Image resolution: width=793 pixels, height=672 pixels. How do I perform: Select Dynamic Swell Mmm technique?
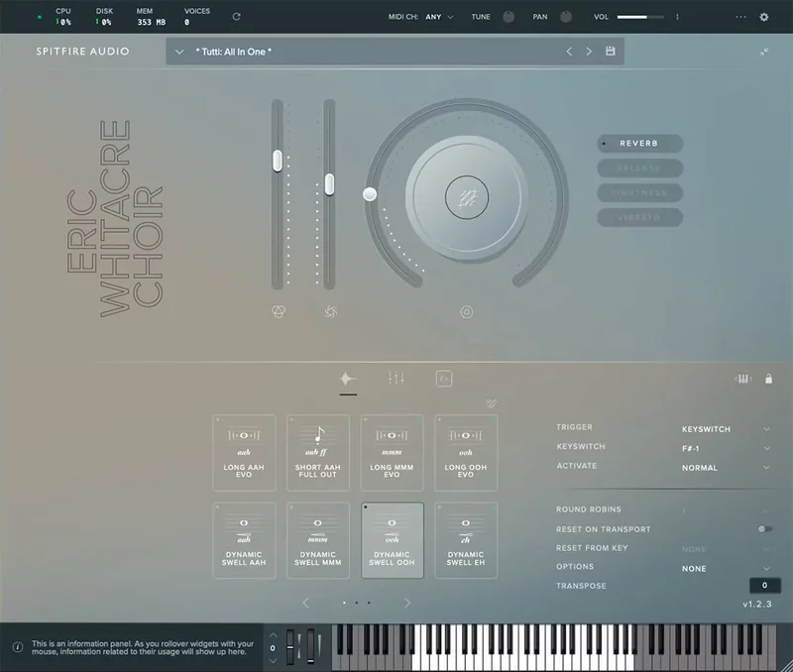coord(318,540)
